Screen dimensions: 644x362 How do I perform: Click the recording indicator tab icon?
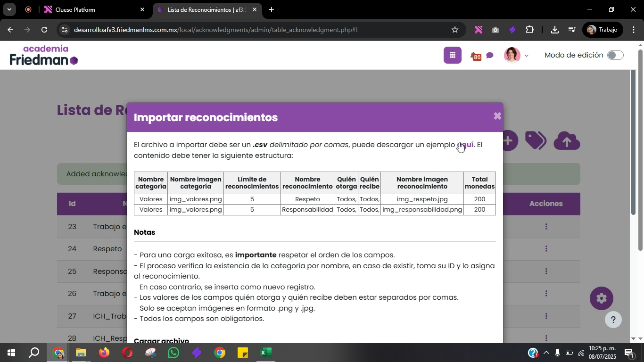coord(28,9)
